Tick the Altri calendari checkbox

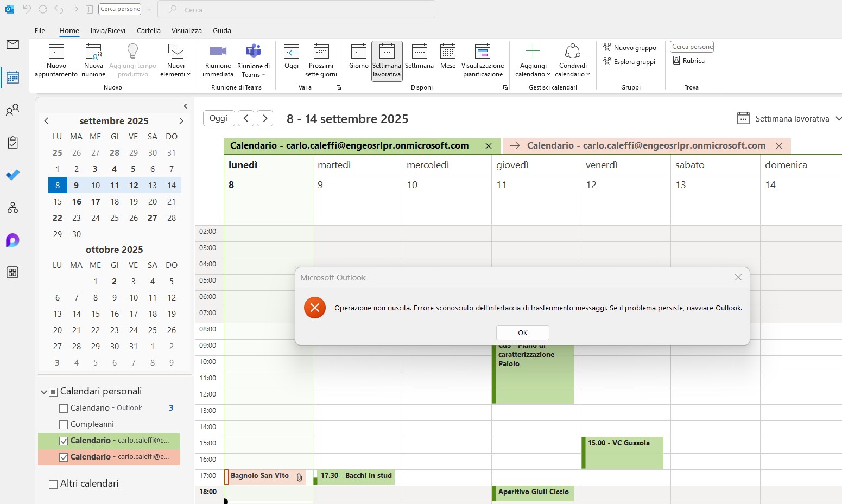(x=53, y=484)
